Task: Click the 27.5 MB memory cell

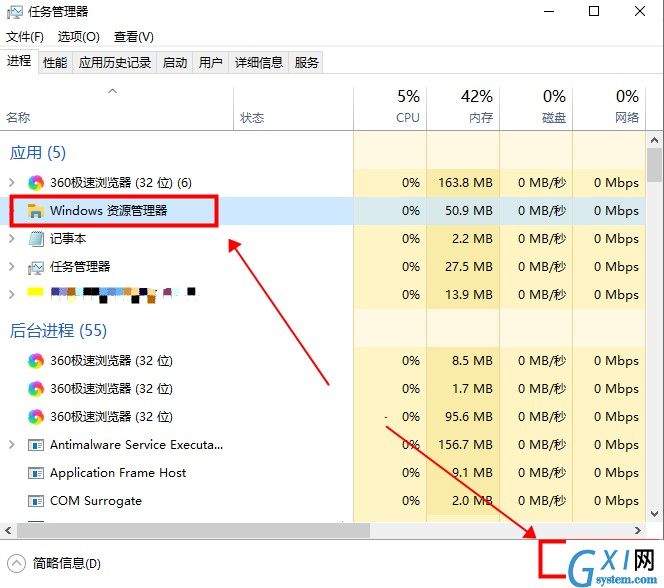Action: pyautogui.click(x=463, y=267)
